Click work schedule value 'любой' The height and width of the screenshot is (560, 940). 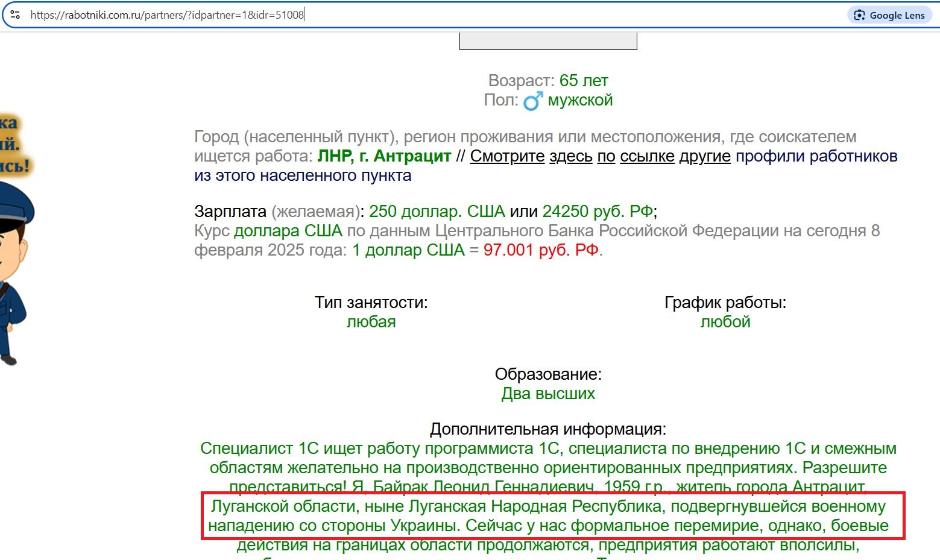[725, 322]
